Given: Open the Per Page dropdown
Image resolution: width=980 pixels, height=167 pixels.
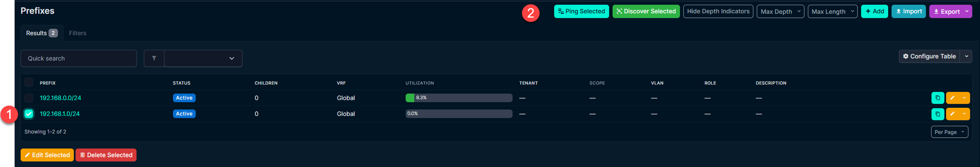Looking at the screenshot, I should (x=950, y=132).
